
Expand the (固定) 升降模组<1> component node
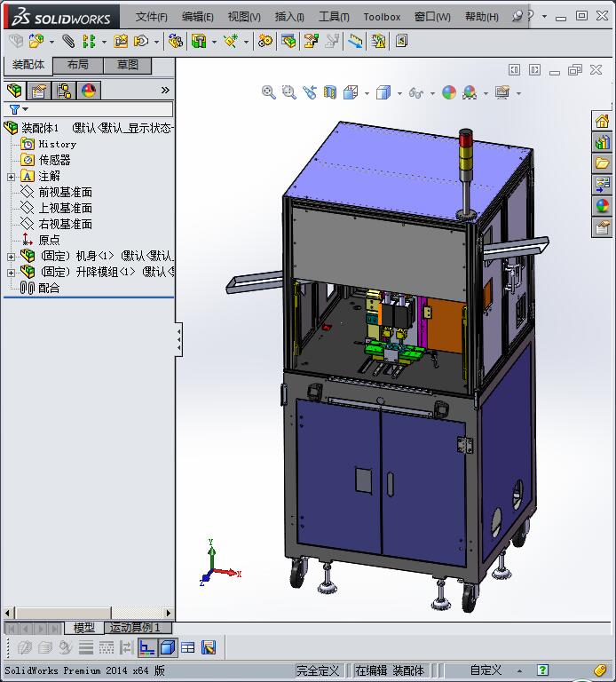pyautogui.click(x=11, y=273)
